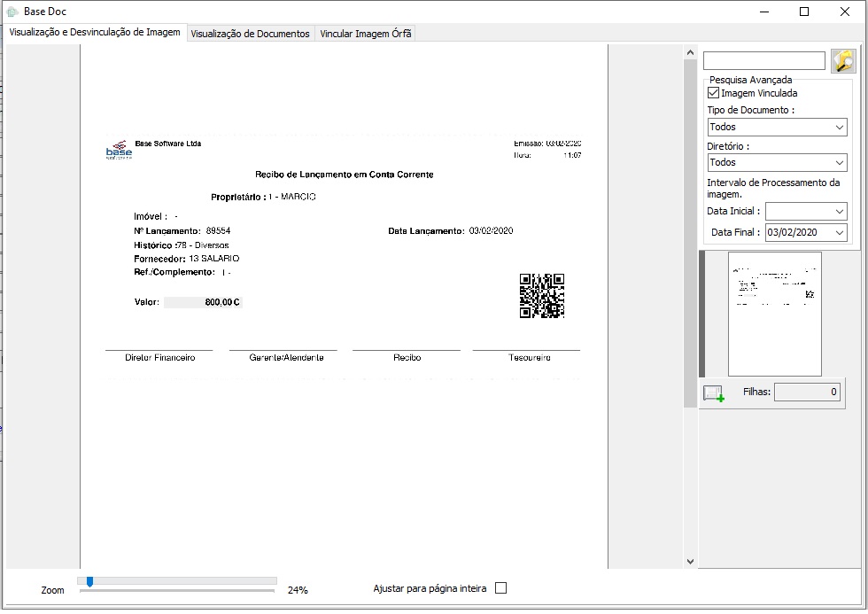Uncheck the Imagem Vinculada checkbox

point(713,93)
